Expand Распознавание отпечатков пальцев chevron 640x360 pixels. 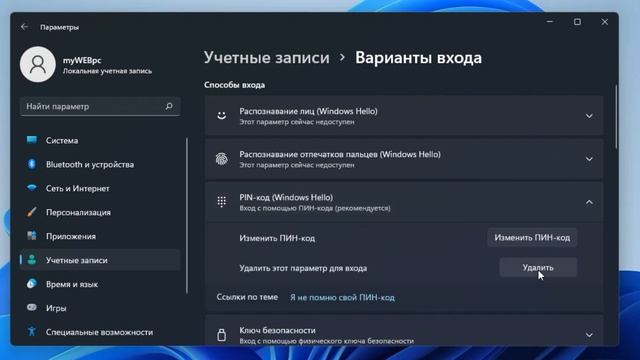point(589,159)
